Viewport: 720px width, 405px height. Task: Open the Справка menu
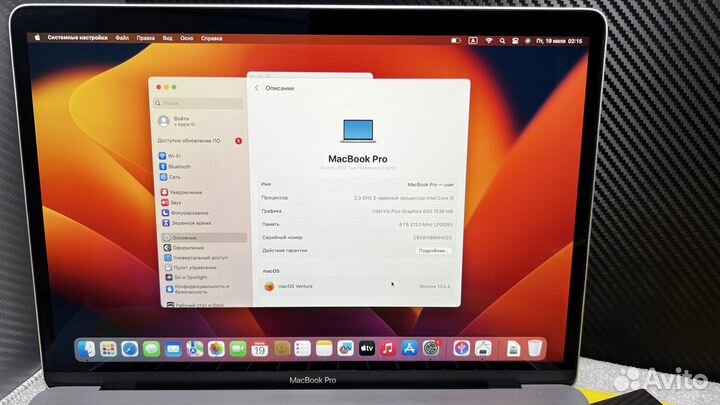(x=212, y=38)
